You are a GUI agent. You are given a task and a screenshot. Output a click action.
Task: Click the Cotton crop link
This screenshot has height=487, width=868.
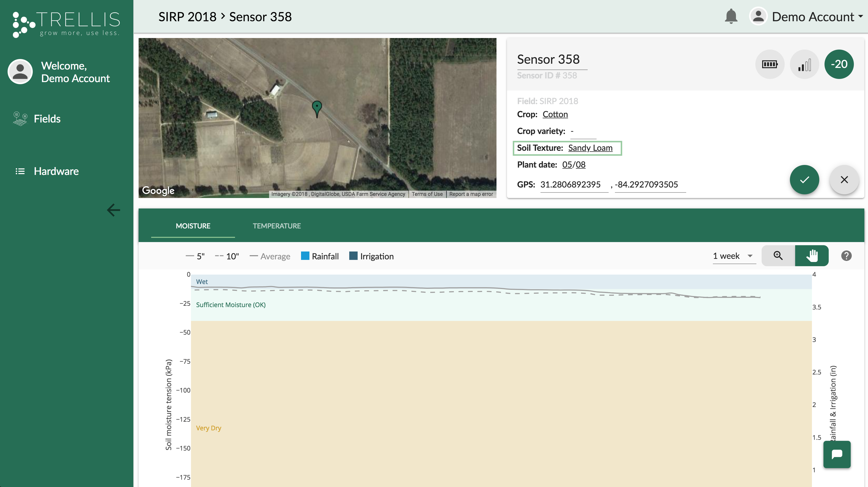point(555,114)
